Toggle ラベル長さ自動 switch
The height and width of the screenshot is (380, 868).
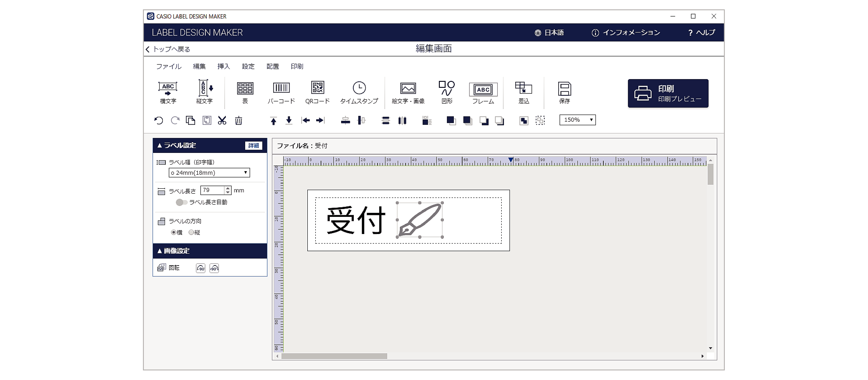pyautogui.click(x=181, y=202)
